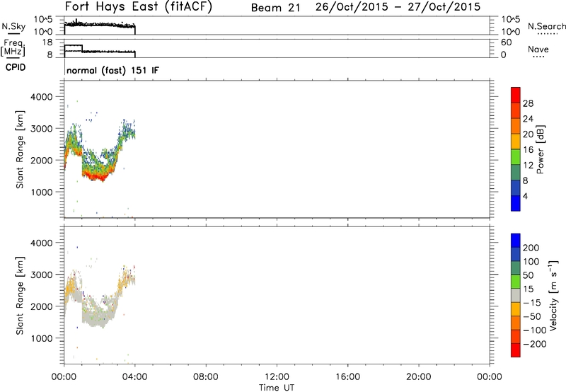Click the "Nave" legend label

coord(538,50)
